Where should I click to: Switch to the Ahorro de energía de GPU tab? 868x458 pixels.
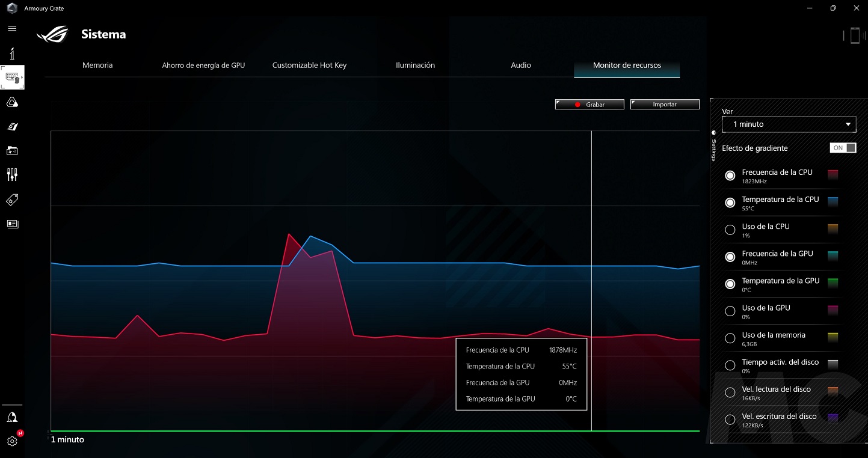click(203, 66)
